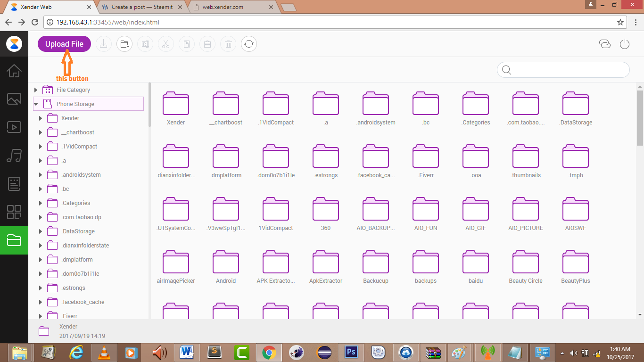644x362 pixels.
Task: Reload the browser page
Action: (34, 22)
